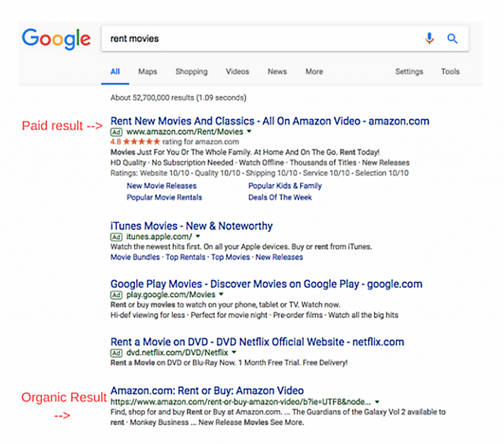The width and height of the screenshot is (504, 444).
Task: Open the Popular Movie Rentals sitelink
Action: point(164,197)
